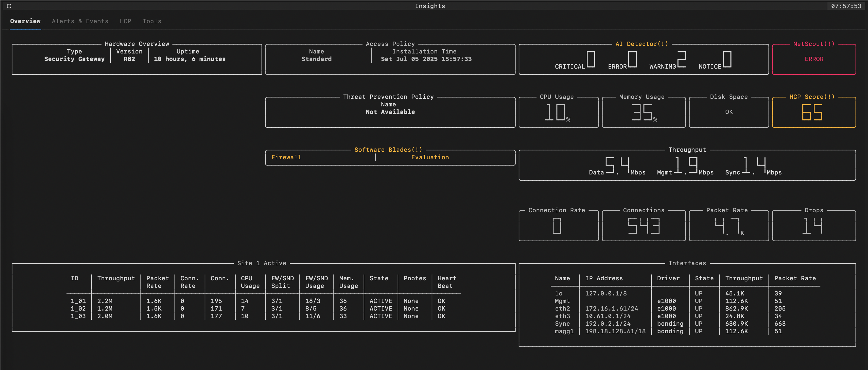Open the Tools tab

point(152,21)
